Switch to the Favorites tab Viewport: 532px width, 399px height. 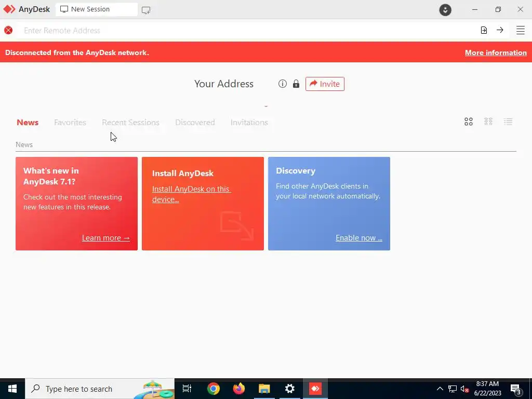[x=70, y=123]
